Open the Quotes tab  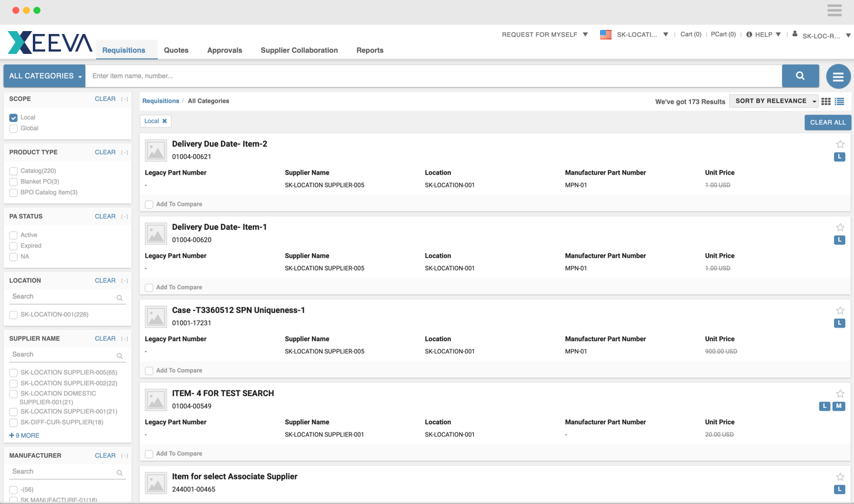point(176,50)
